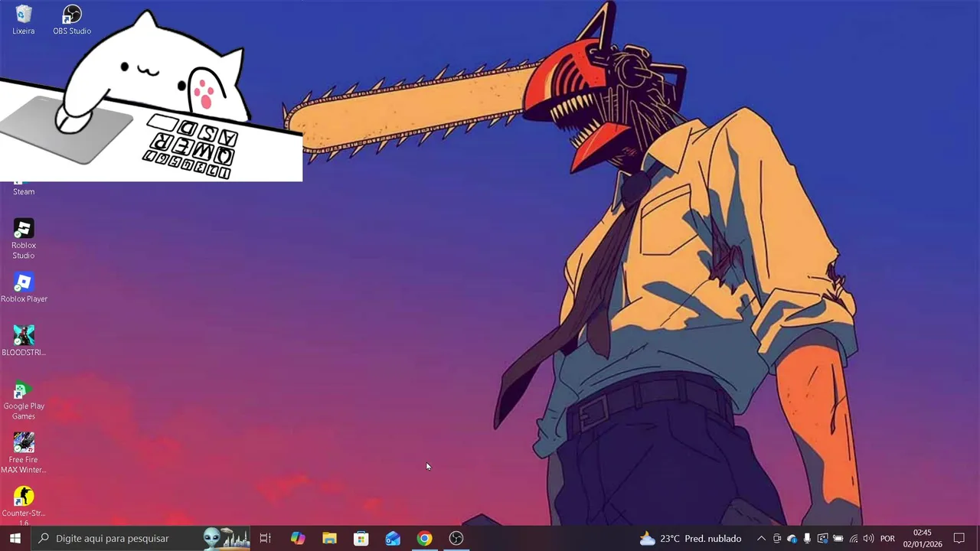Open File Explorer from the taskbar

coord(329,539)
